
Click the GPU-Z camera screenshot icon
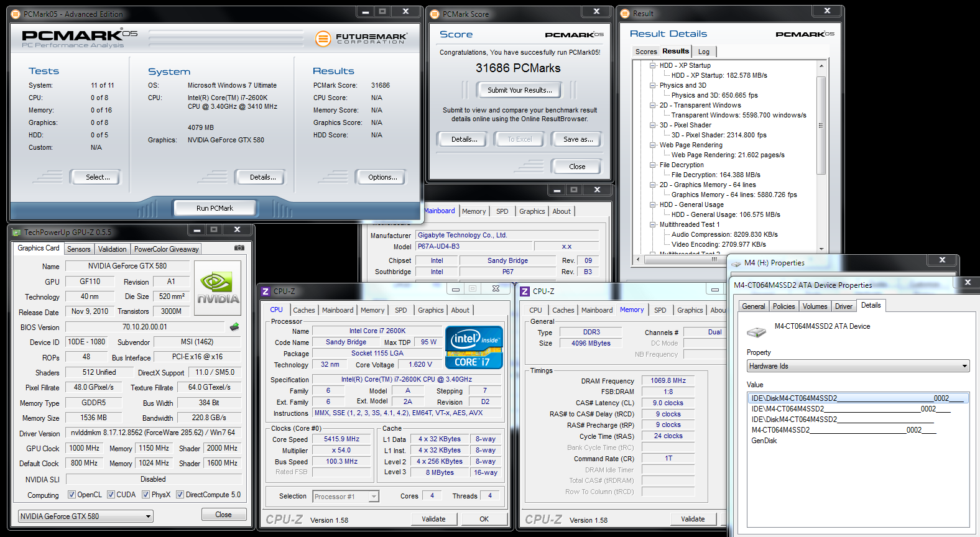click(239, 247)
